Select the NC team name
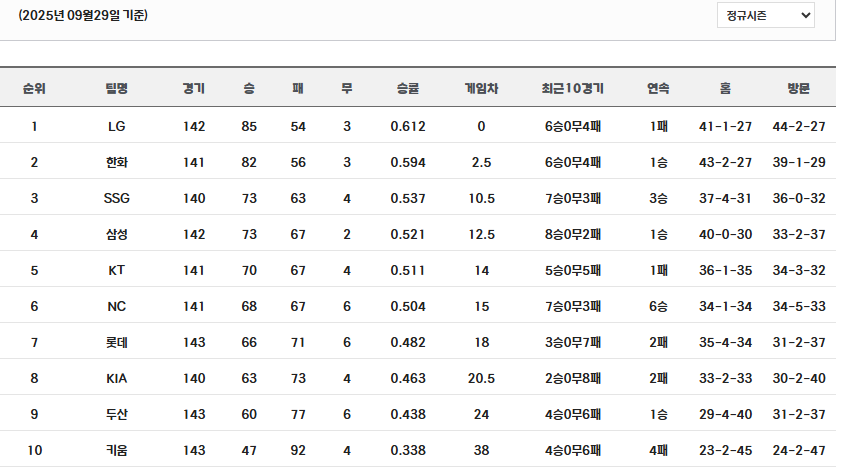 click(116, 307)
